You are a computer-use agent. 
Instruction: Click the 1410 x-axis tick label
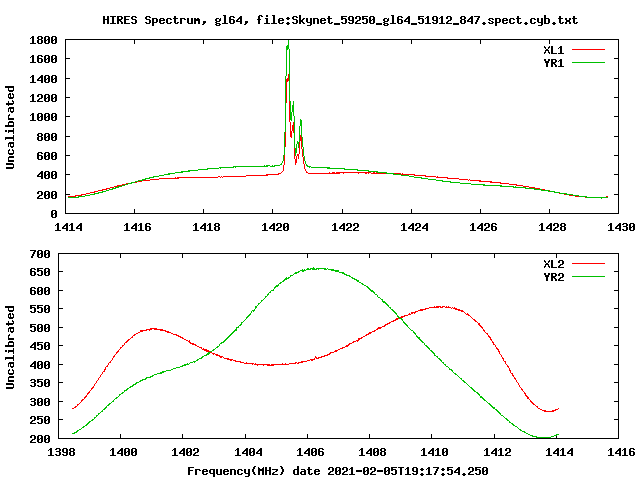click(434, 452)
